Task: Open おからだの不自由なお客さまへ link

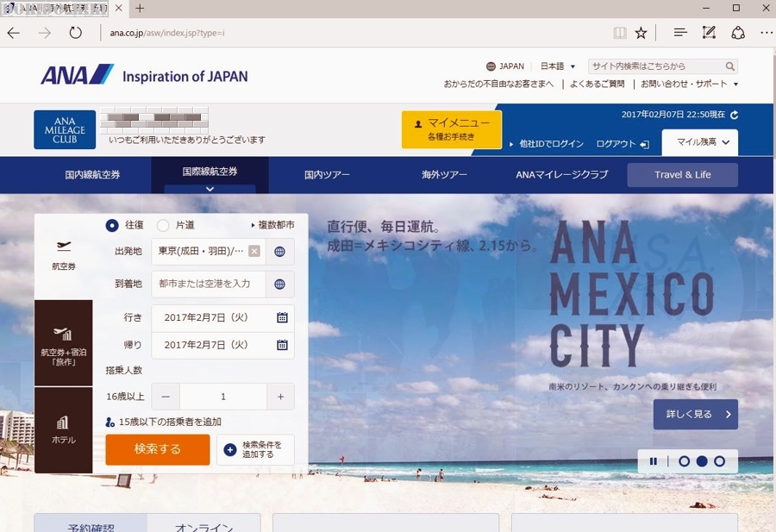Action: [x=498, y=84]
